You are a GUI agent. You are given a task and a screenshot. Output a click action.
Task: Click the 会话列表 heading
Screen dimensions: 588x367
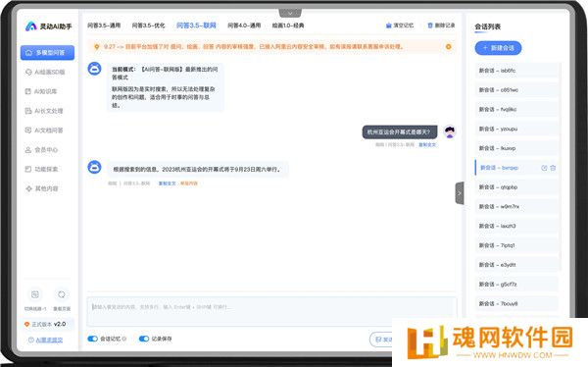pyautogui.click(x=487, y=26)
